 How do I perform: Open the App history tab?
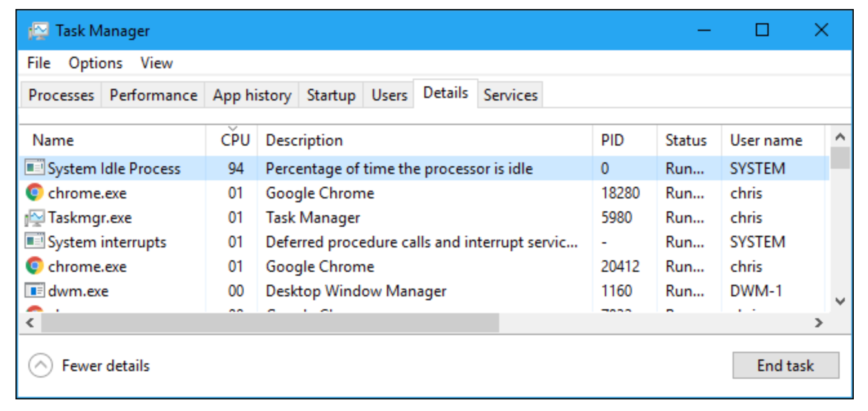[x=252, y=95]
